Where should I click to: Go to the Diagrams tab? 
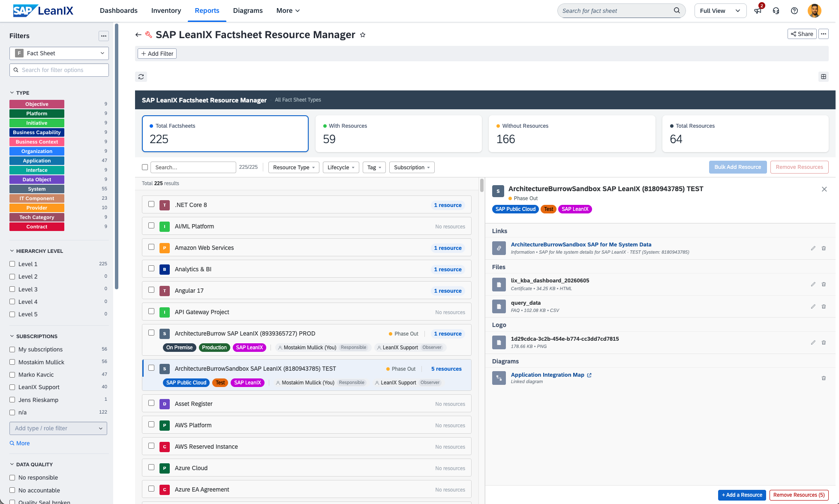(248, 11)
